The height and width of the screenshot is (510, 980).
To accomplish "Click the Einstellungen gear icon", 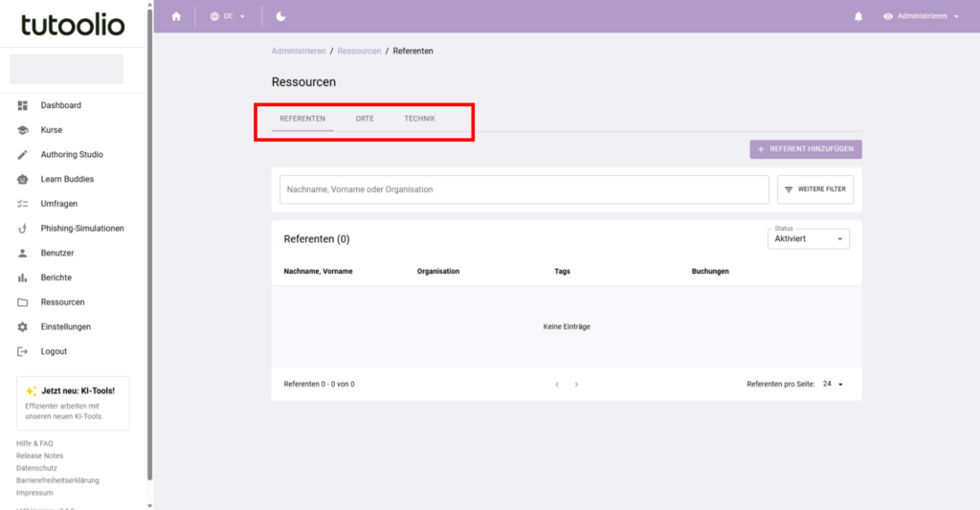I will 23,327.
